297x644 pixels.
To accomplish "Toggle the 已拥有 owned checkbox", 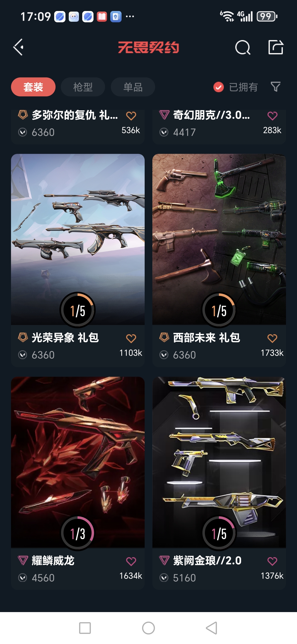I will click(219, 87).
